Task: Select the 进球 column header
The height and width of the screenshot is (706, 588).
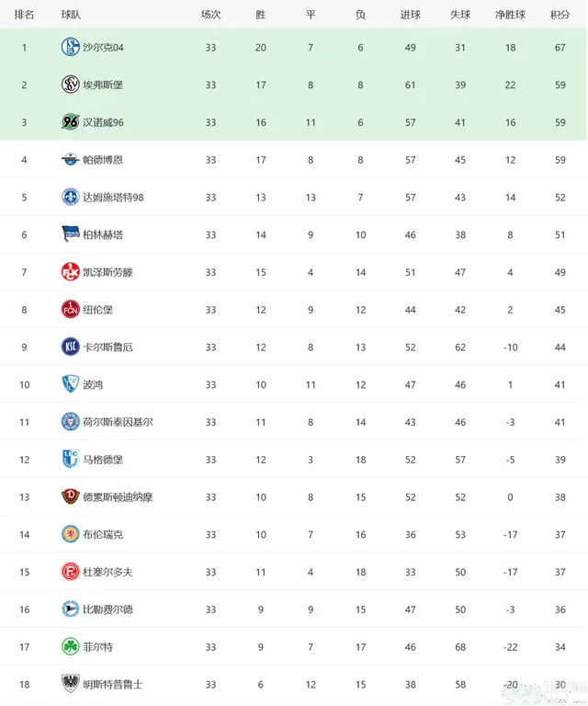Action: click(411, 15)
